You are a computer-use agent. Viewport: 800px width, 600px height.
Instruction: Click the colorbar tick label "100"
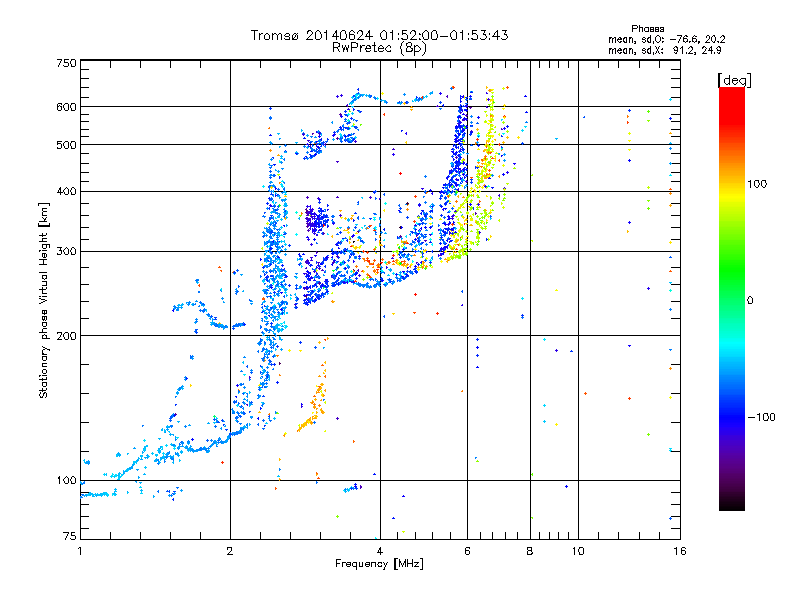tap(757, 184)
